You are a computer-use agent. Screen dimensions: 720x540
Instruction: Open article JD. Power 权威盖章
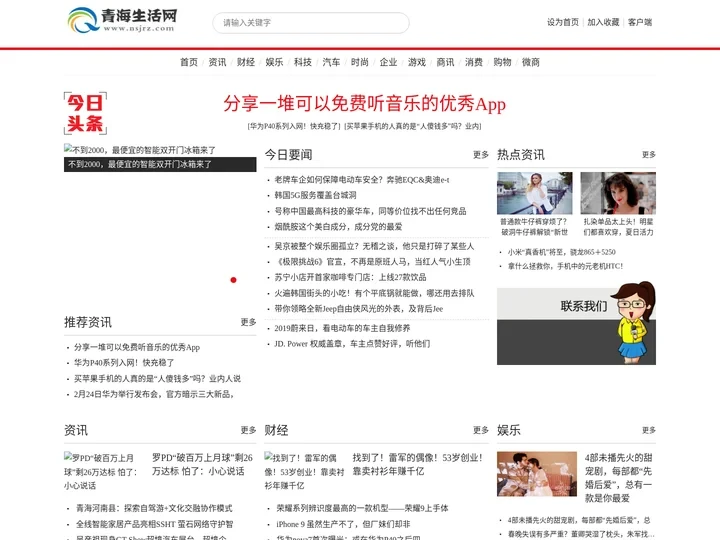pyautogui.click(x=352, y=343)
